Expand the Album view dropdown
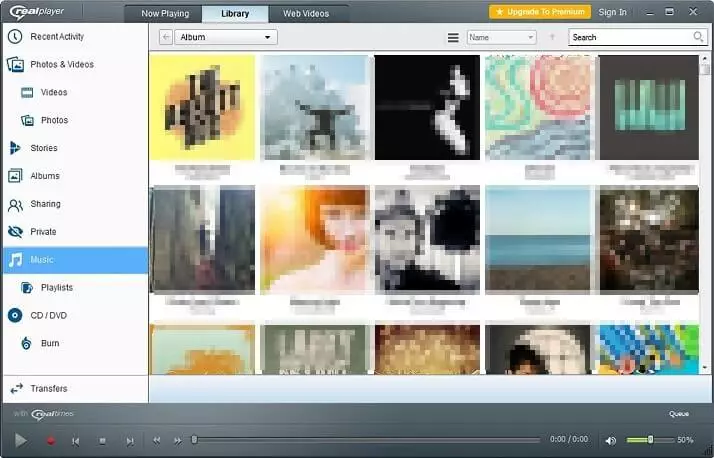 tap(227, 37)
